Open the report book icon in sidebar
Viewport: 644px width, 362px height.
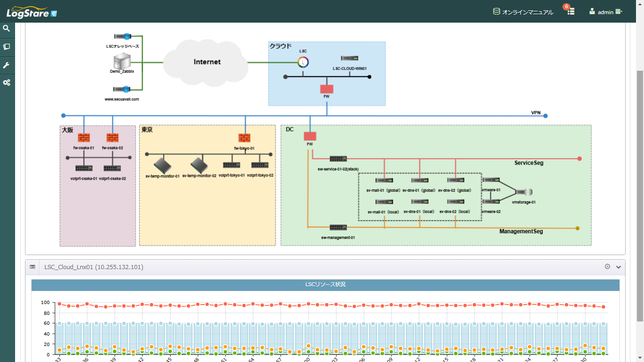(7, 47)
